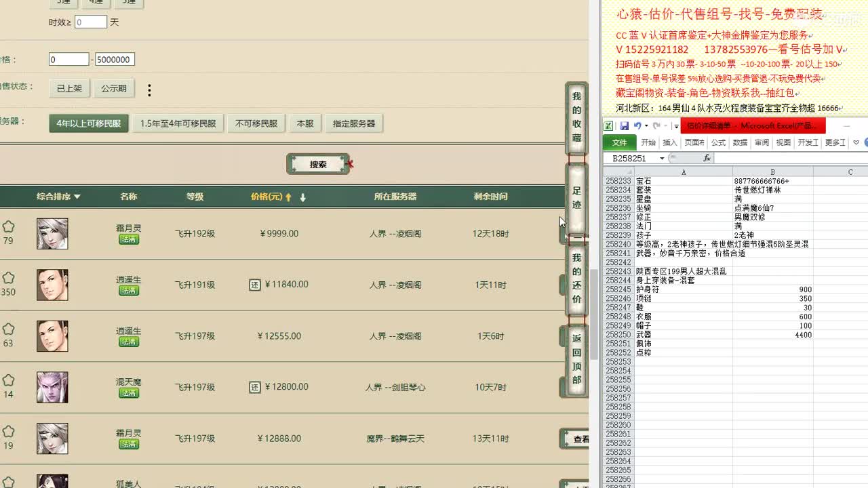The height and width of the screenshot is (488, 868).
Task: Click the Excel save icon
Action: pyautogui.click(x=624, y=126)
